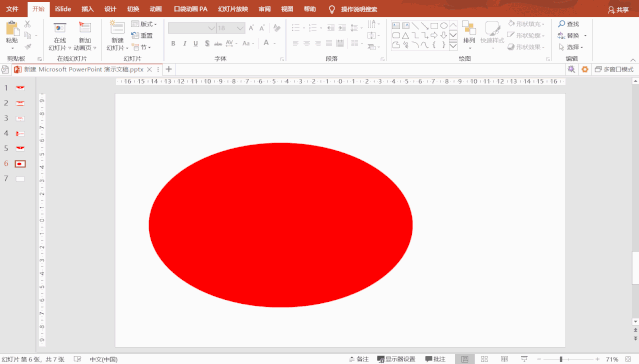The height and width of the screenshot is (364, 639).
Task: Open the font color A dropdown arrow
Action: [x=275, y=43]
